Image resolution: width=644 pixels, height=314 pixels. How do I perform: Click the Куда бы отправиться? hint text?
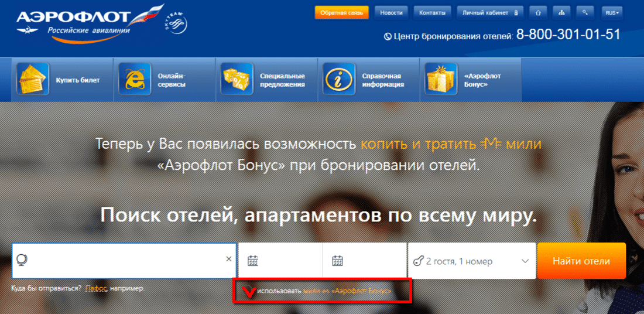(x=46, y=288)
